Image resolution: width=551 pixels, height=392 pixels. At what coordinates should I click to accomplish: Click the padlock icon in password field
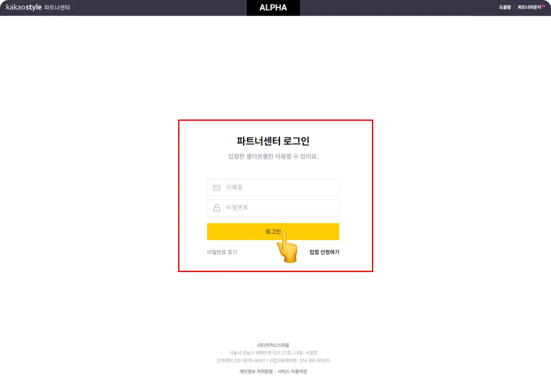[217, 208]
